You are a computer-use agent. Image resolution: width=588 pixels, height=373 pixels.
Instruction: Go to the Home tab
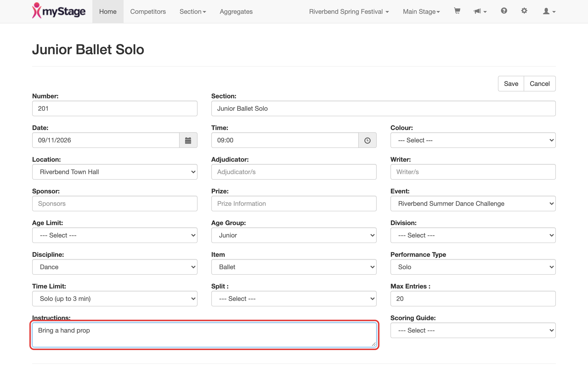[x=108, y=11]
